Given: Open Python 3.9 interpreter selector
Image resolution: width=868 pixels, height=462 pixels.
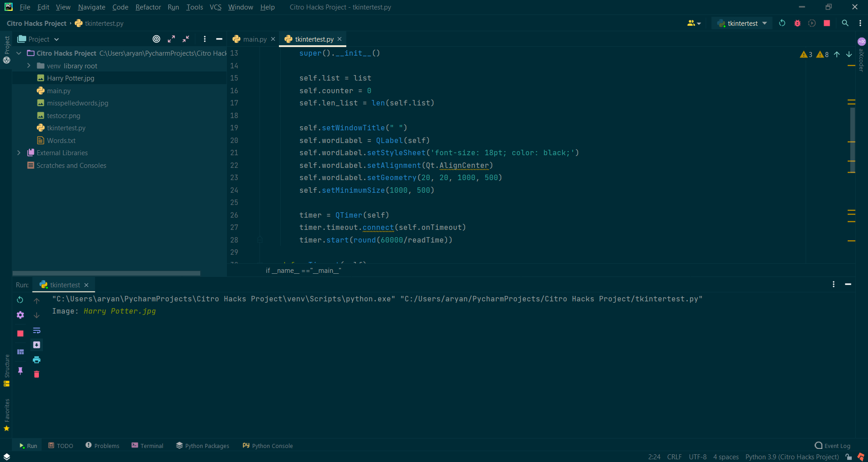Looking at the screenshot, I should click(x=792, y=457).
